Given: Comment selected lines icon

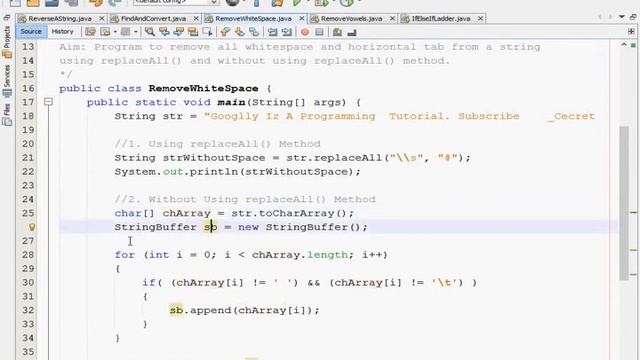Looking at the screenshot, I should click(337, 32).
